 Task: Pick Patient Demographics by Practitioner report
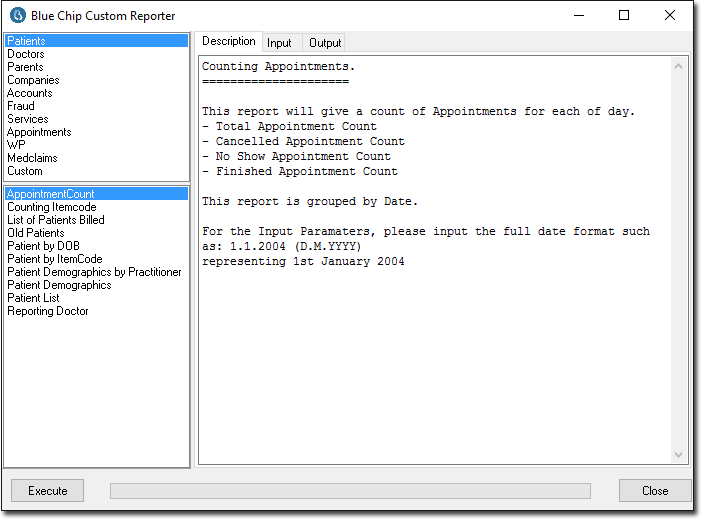[x=94, y=272]
